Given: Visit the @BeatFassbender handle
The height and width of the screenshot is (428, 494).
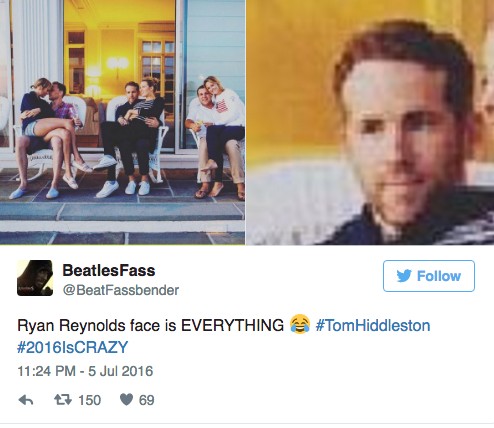Looking at the screenshot, I should tap(121, 290).
